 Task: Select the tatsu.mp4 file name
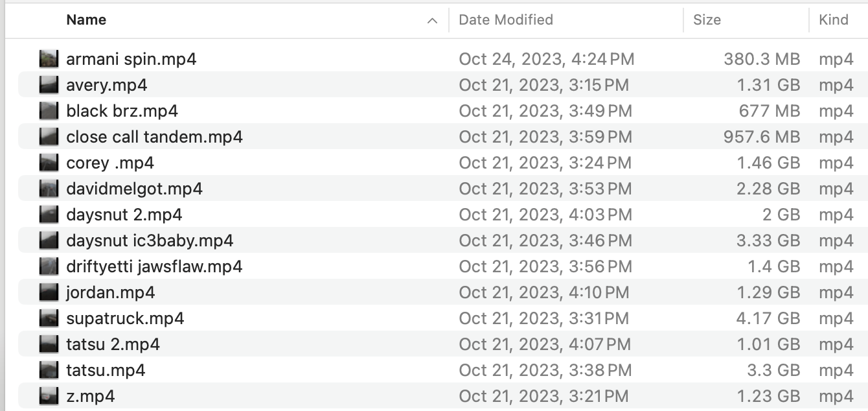click(106, 370)
